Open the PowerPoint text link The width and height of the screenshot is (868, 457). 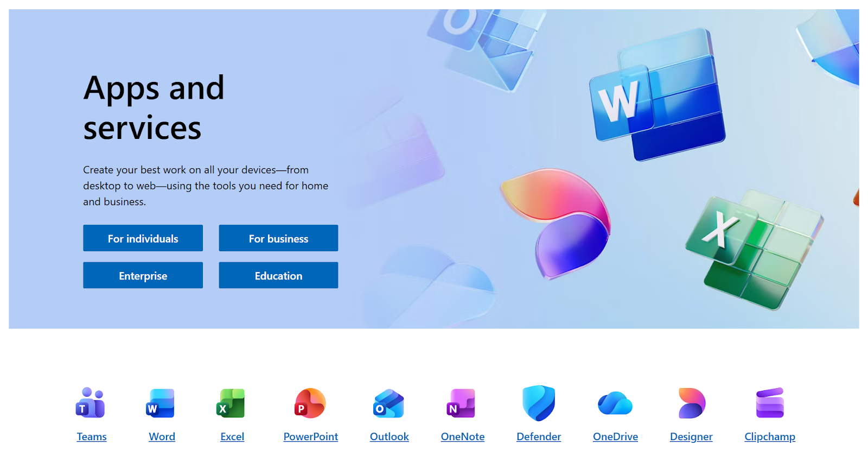(x=311, y=437)
